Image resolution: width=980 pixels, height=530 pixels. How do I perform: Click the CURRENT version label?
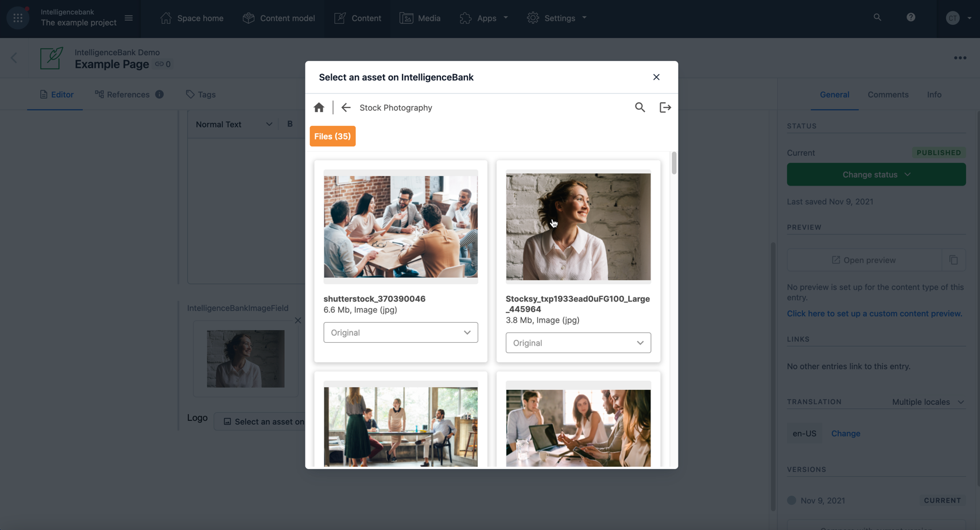[942, 501]
